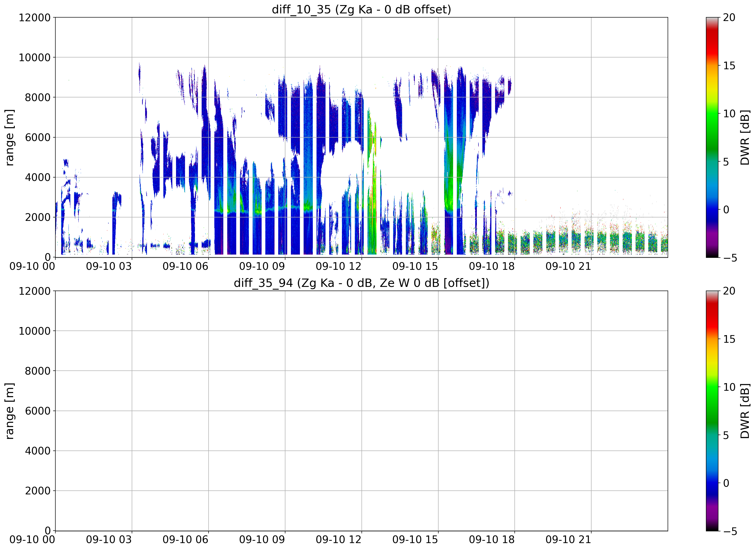The height and width of the screenshot is (550, 756).
Task: Click the "09-10 00" time tick under upper plot
Action: (32, 266)
